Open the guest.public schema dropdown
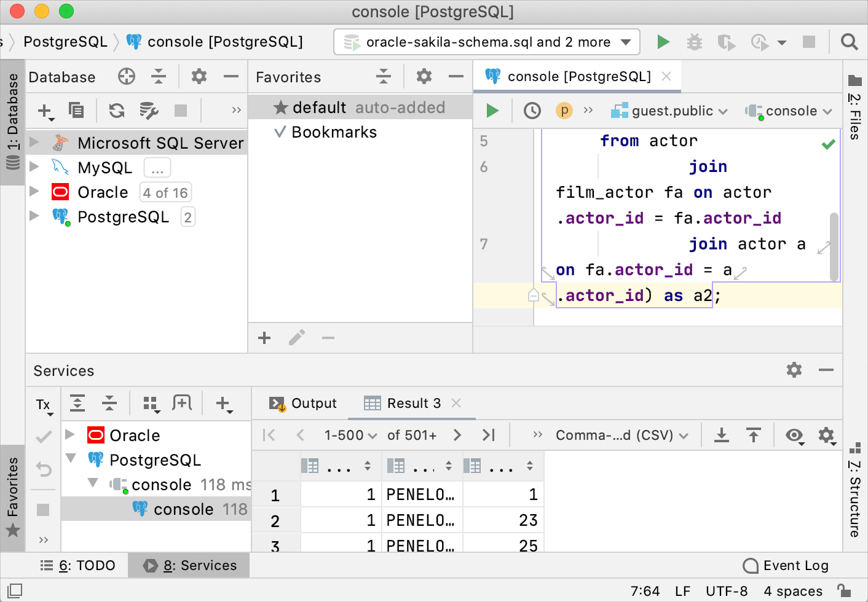 (x=669, y=111)
